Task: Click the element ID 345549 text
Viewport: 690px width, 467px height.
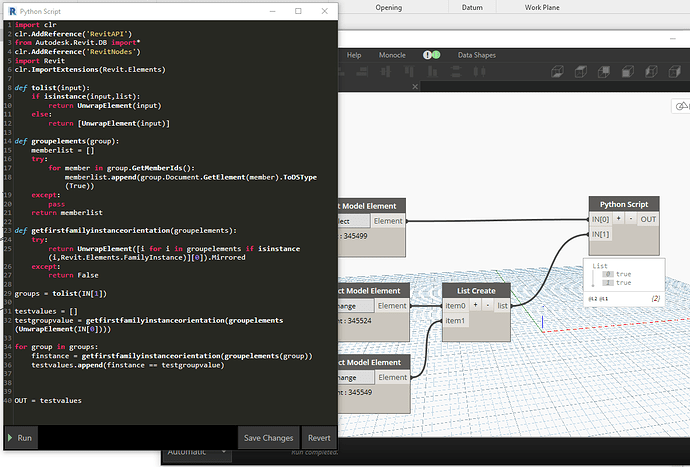Action: click(x=360, y=392)
